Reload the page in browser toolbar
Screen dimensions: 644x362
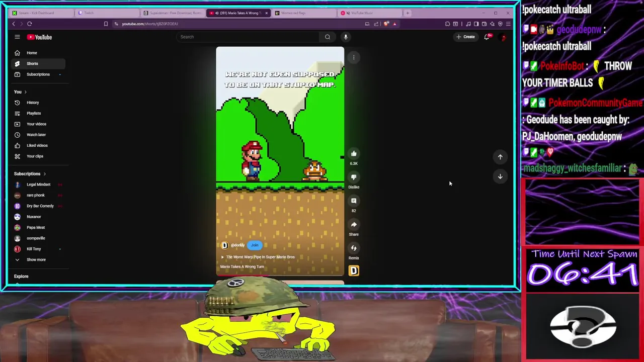tap(30, 24)
